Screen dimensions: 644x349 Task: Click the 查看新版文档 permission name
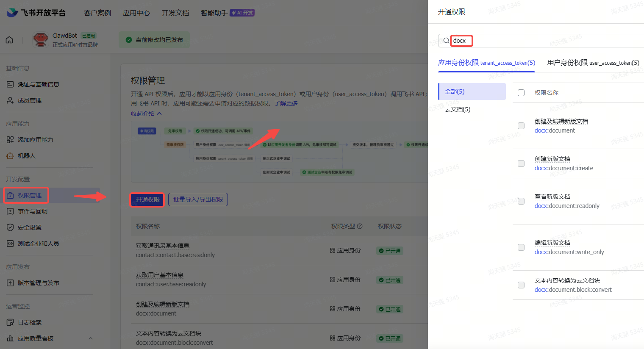[x=552, y=197]
